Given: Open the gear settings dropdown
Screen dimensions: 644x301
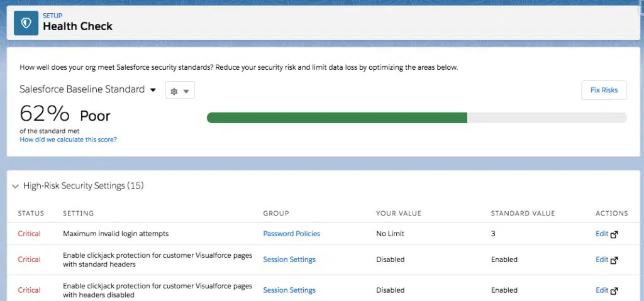Looking at the screenshot, I should (x=180, y=90).
